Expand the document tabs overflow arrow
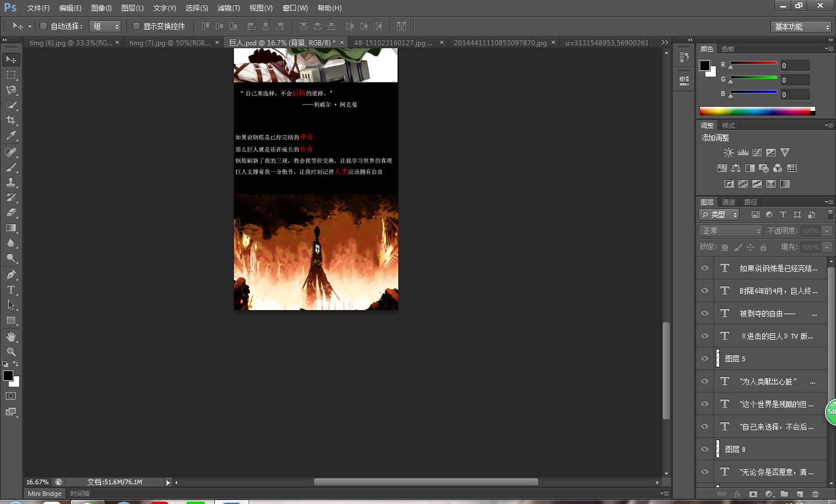The width and height of the screenshot is (836, 504). tap(665, 42)
